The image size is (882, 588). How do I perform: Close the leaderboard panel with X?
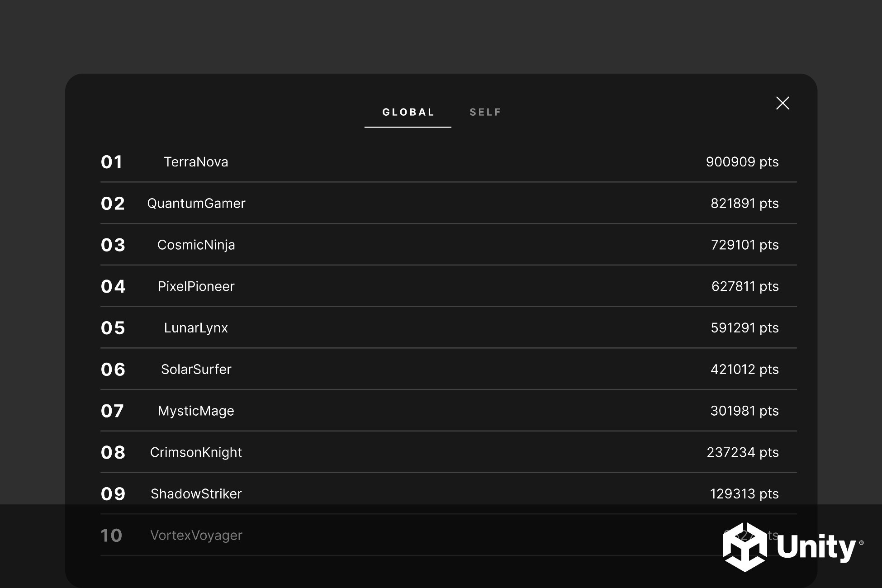[782, 103]
